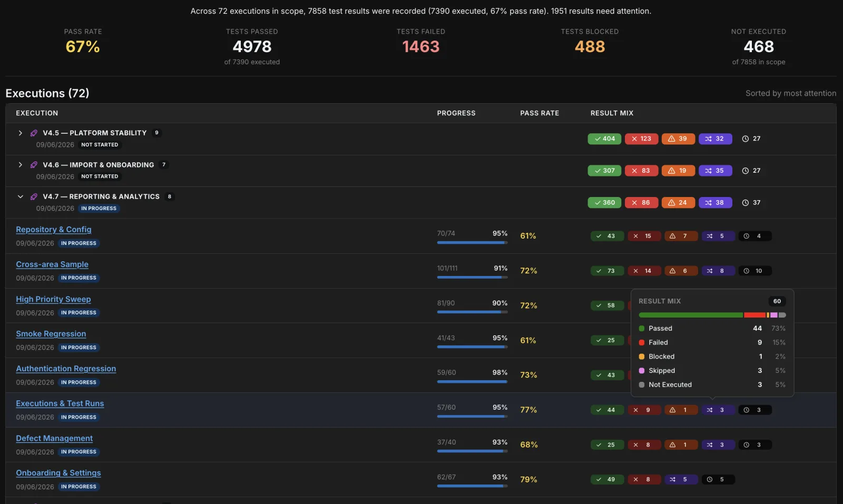Click the Passed legend row in tooltip
This screenshot has width=843, height=504.
coord(712,328)
